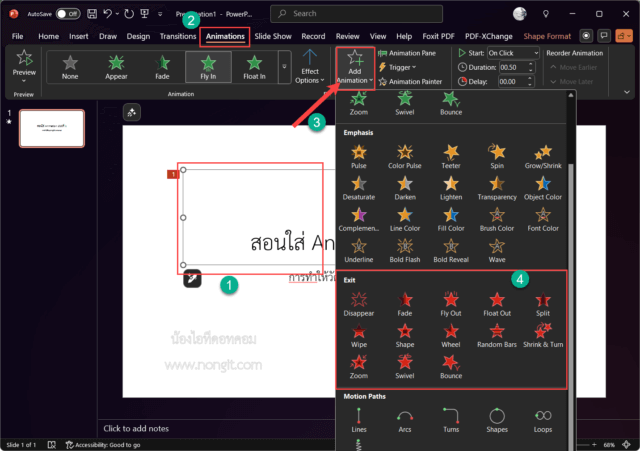Select the Float Out exit animation
The image size is (640, 451).
point(497,304)
